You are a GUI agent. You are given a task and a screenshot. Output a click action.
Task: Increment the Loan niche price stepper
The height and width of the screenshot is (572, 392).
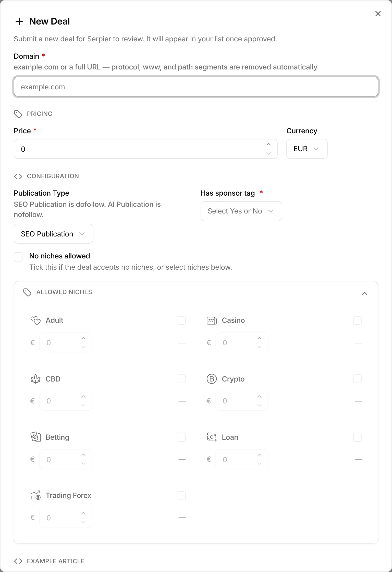tap(260, 455)
